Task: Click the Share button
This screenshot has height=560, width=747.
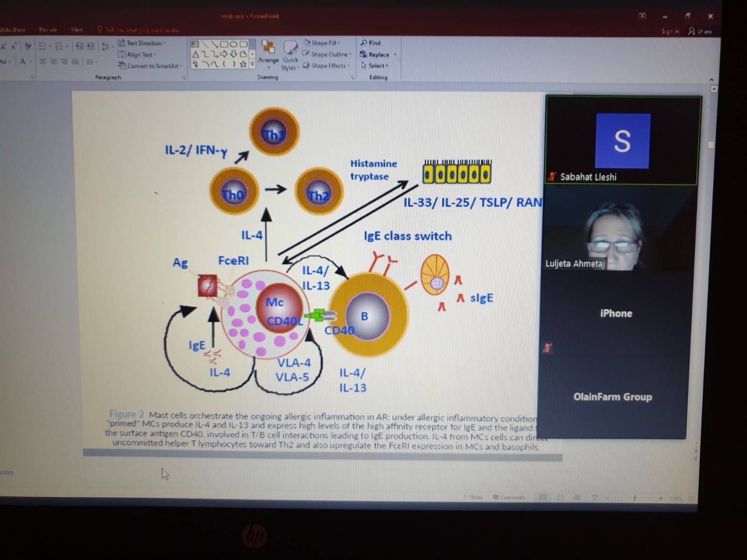Action: (700, 31)
